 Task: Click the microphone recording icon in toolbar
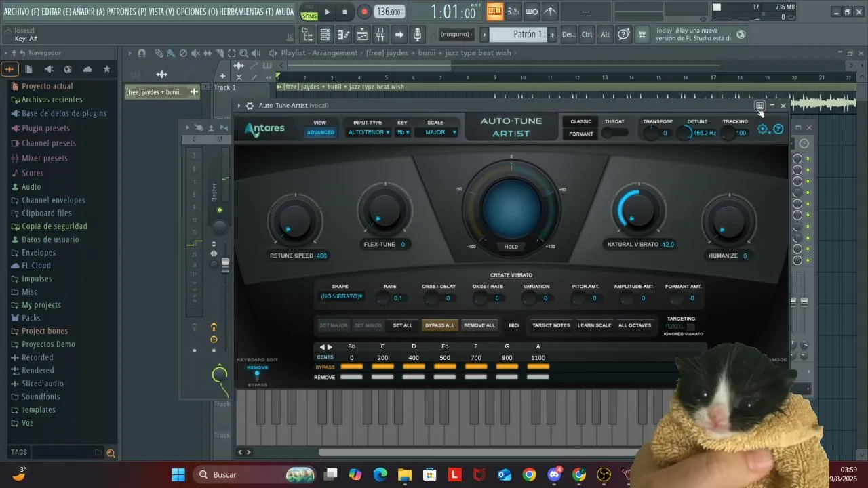click(x=417, y=35)
